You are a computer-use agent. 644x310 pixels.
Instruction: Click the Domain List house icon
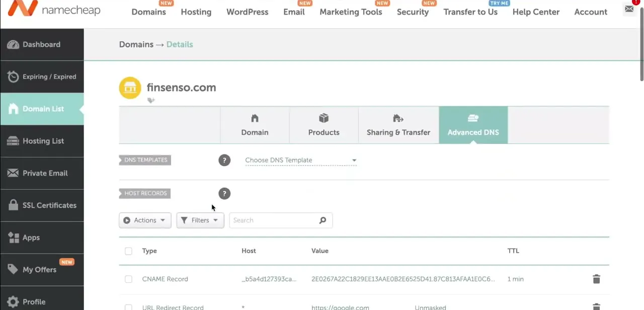(13, 109)
